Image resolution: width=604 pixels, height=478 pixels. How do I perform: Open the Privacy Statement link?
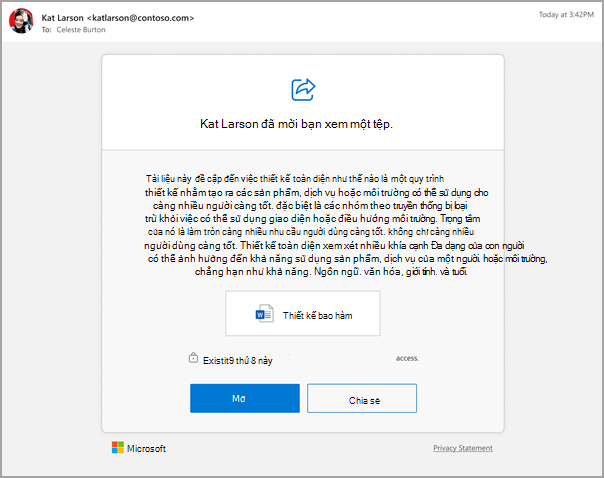point(463,448)
